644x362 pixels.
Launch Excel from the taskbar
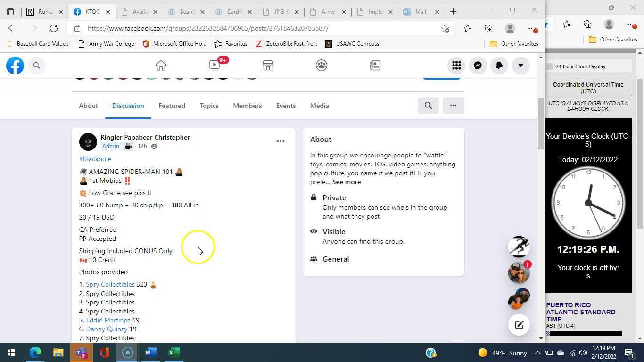pyautogui.click(x=174, y=353)
